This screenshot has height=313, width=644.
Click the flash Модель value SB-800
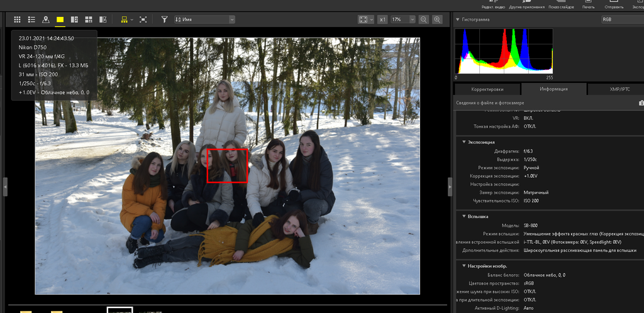coord(530,225)
